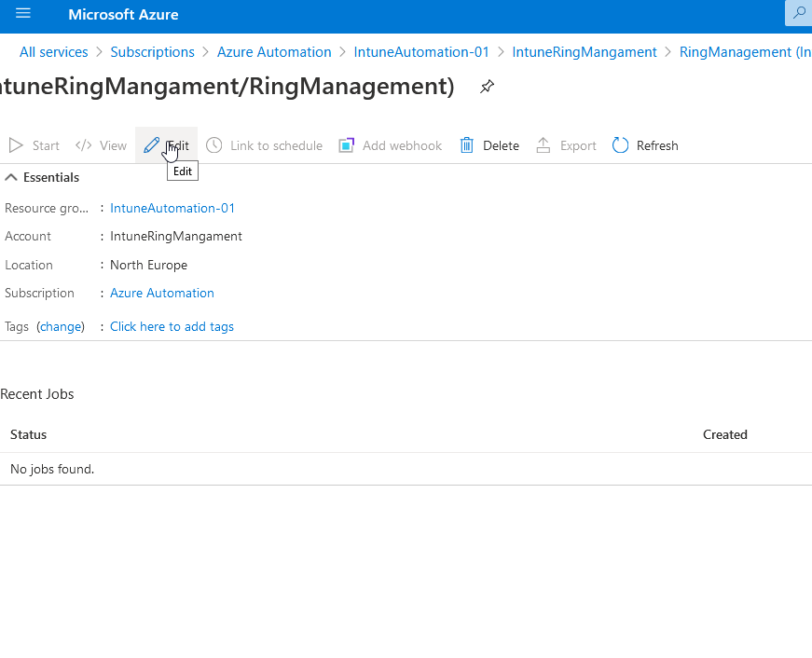Click the Start play icon

16,145
